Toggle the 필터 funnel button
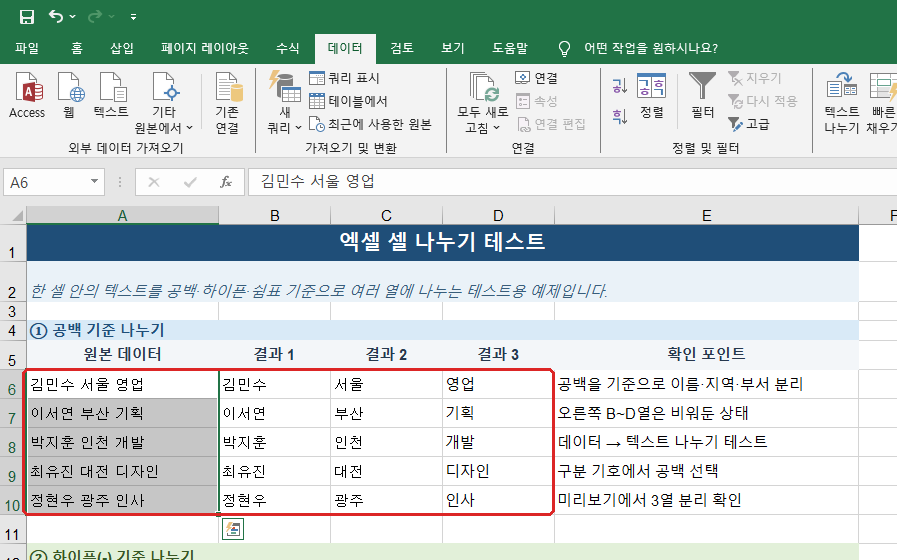The width and height of the screenshot is (897, 560). [702, 96]
